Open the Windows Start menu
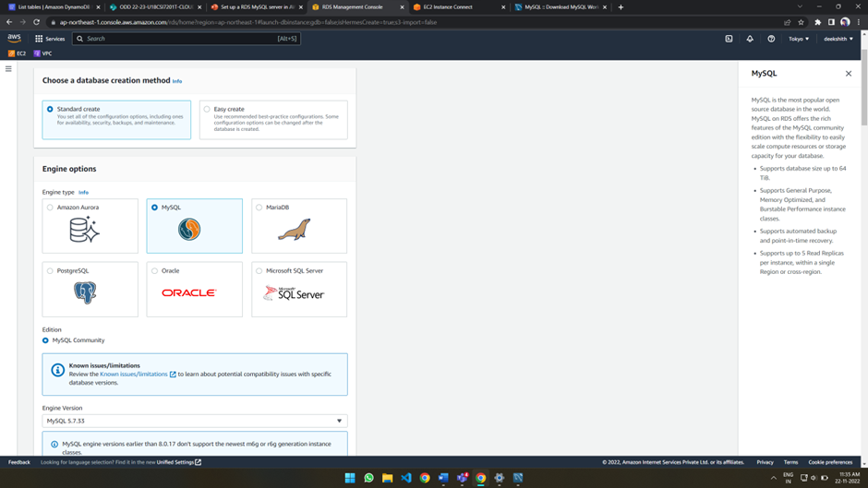 350,478
